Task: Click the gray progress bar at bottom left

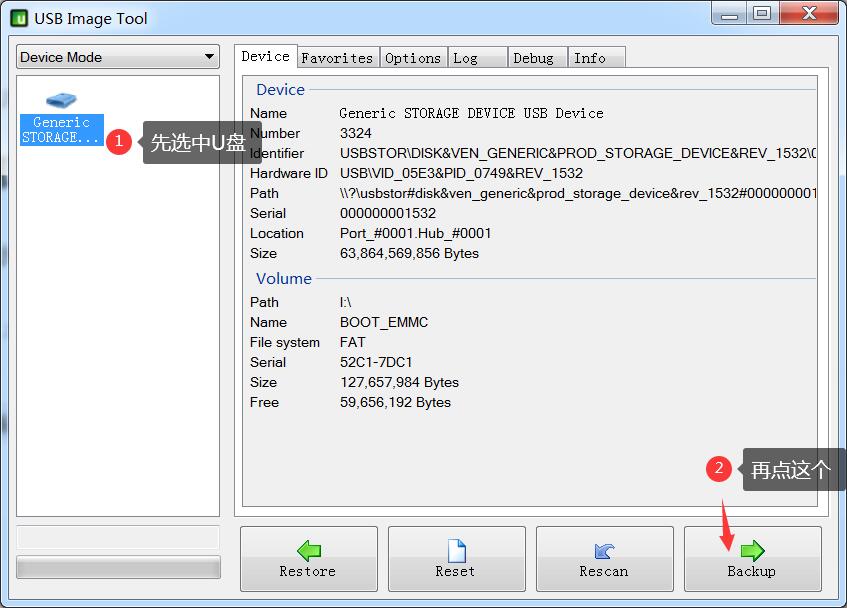Action: (x=118, y=567)
